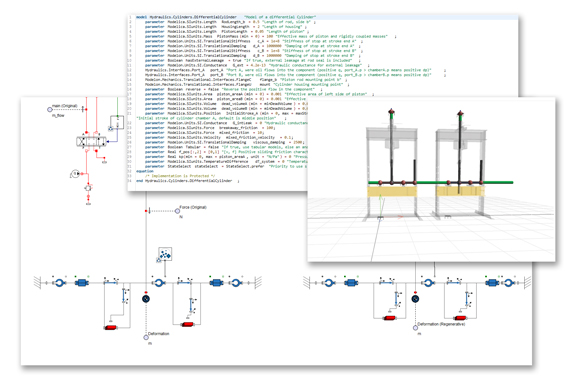The image size is (576, 390).
Task: Select the directional control valve in hydraulic circuit
Action: pyautogui.click(x=91, y=141)
